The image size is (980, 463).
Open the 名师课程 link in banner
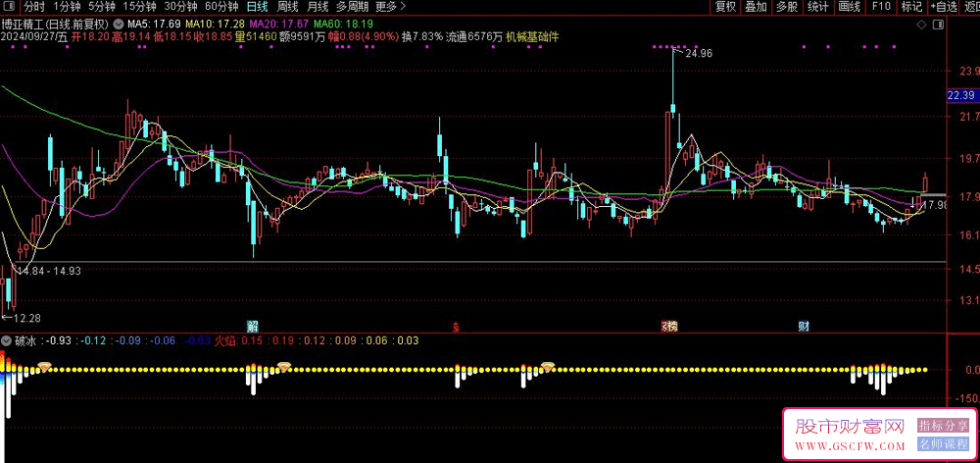click(x=943, y=445)
